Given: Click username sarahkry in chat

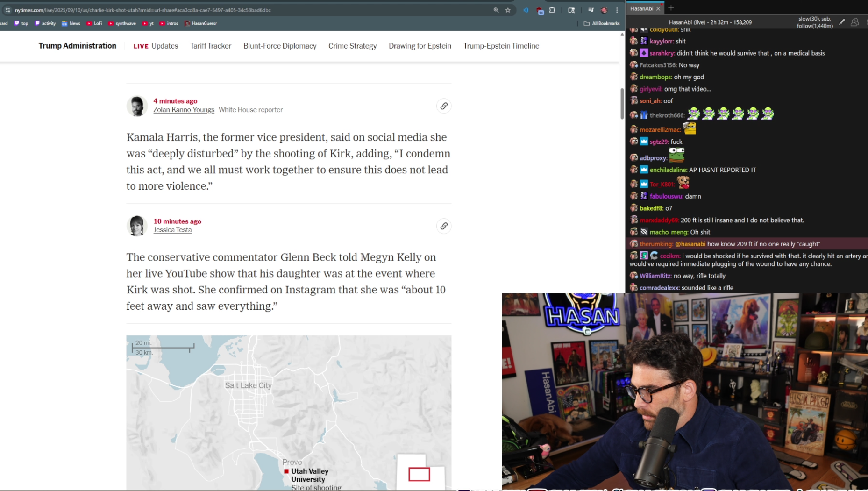Looking at the screenshot, I should coord(662,53).
